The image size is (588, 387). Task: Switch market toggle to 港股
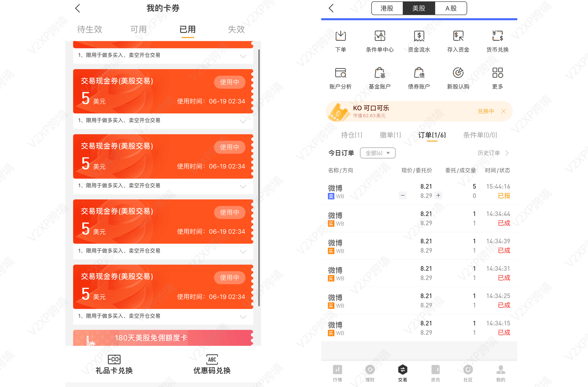(387, 8)
